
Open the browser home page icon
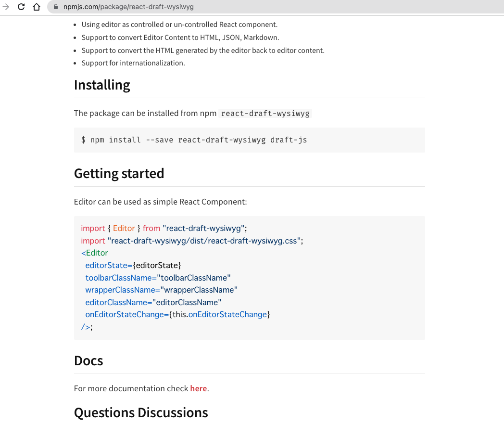pyautogui.click(x=37, y=7)
